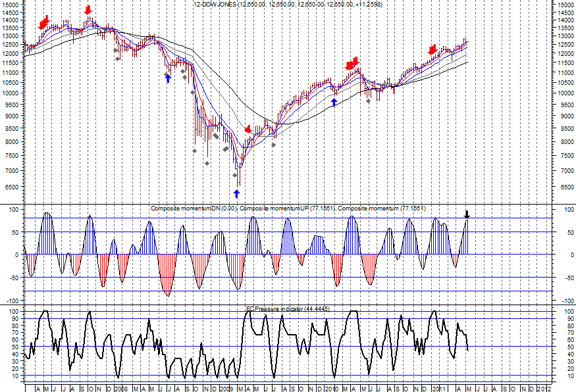Click the 2008 year label on time axis
The height and width of the screenshot is (392, 576).
point(121,389)
